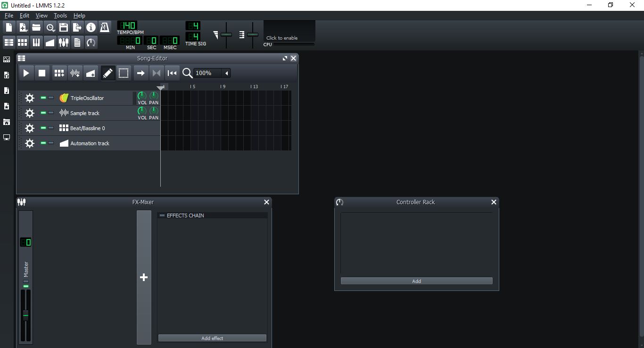Image resolution: width=644 pixels, height=348 pixels.
Task: Save the current project
Action: [64, 27]
